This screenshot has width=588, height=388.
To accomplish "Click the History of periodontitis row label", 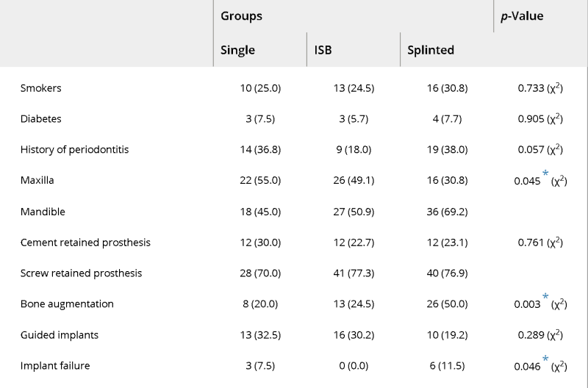I will pos(74,150).
